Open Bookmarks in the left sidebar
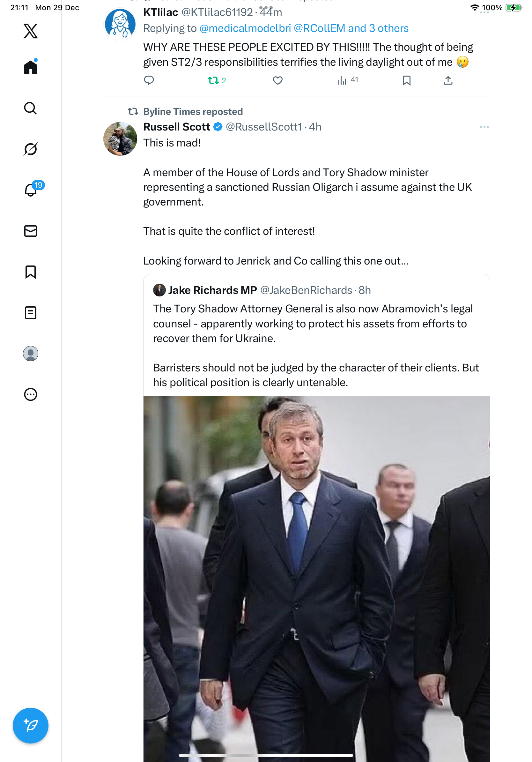Screen dimensions: 532x762 31,272
